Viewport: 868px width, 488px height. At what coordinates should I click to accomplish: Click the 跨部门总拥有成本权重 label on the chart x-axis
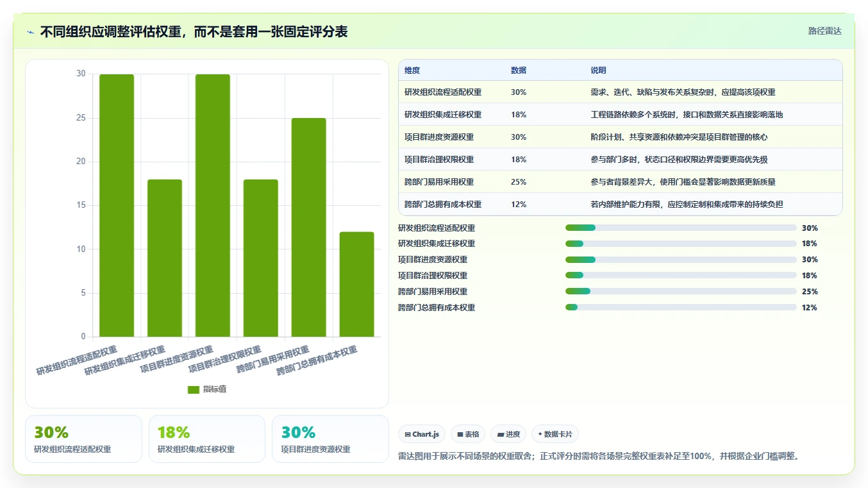point(317,360)
